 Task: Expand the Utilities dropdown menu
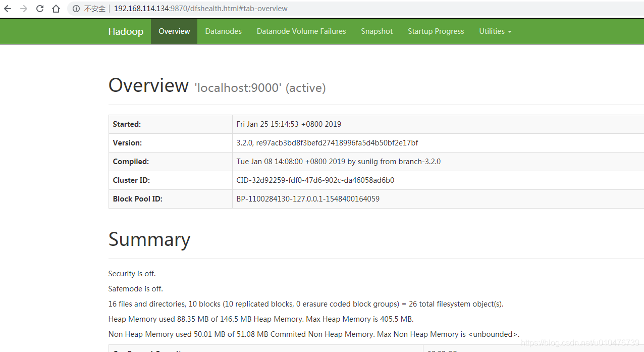click(495, 31)
